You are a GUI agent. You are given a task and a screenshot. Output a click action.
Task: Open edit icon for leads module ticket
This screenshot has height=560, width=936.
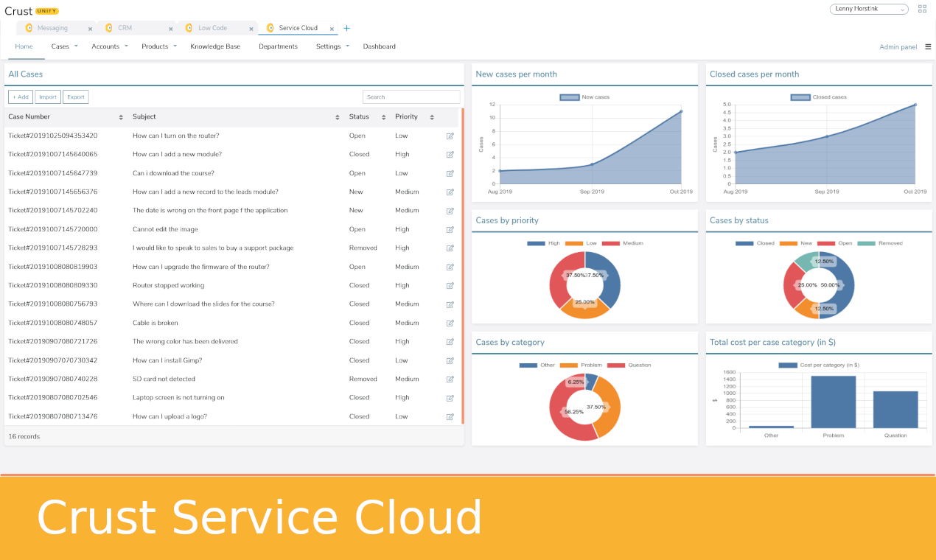tap(450, 192)
